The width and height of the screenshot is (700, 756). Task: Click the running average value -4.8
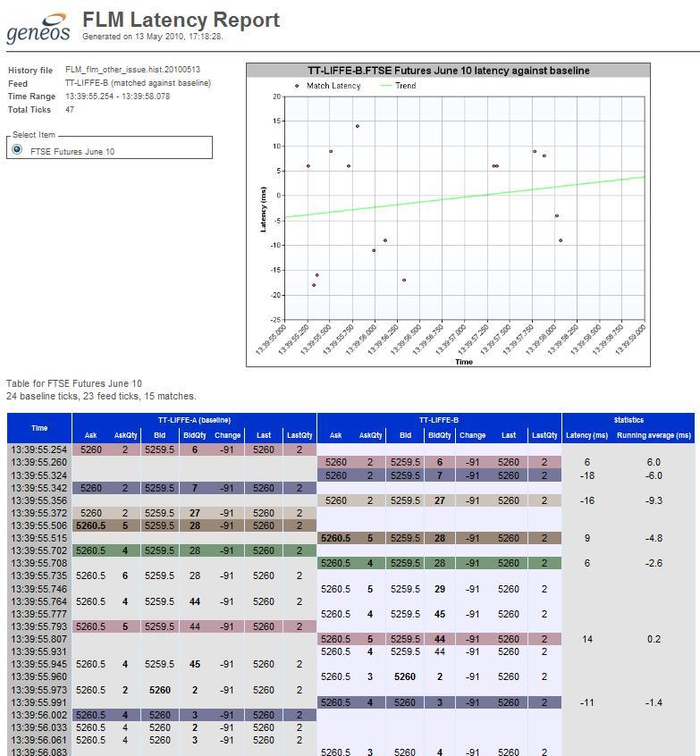click(x=654, y=538)
